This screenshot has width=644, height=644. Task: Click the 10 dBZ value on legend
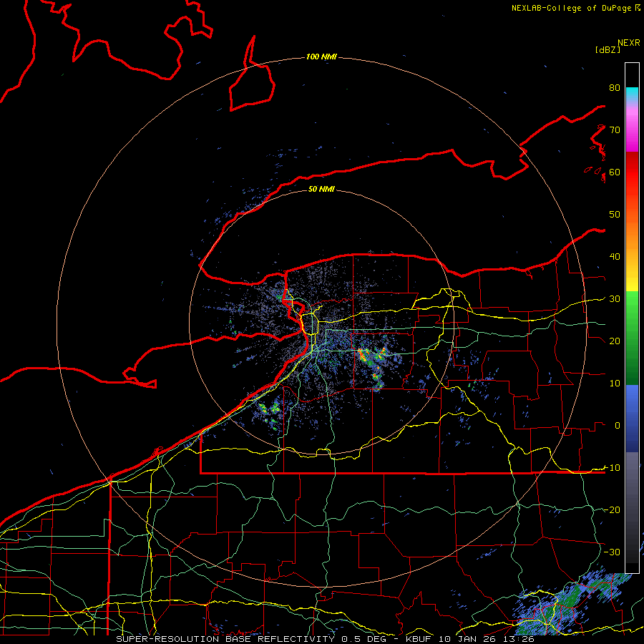pyautogui.click(x=615, y=384)
